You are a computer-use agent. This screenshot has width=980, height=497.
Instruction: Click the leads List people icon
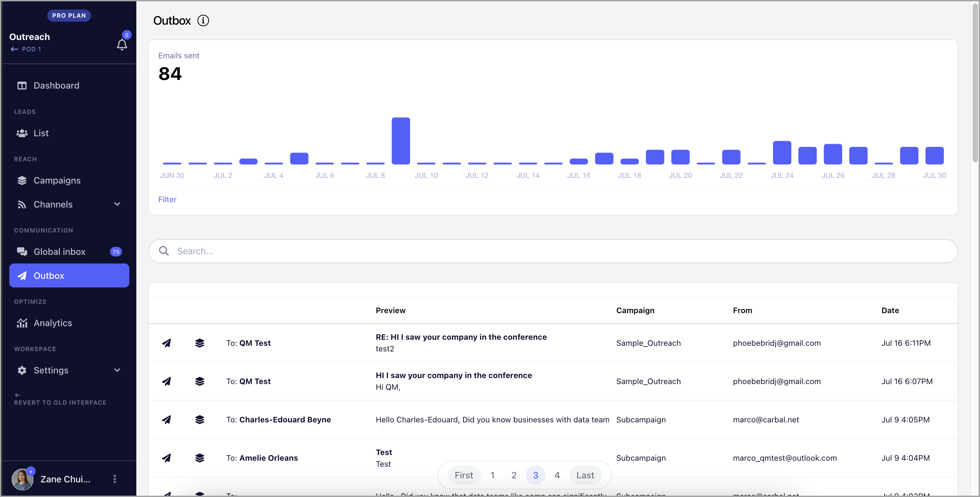coord(22,133)
